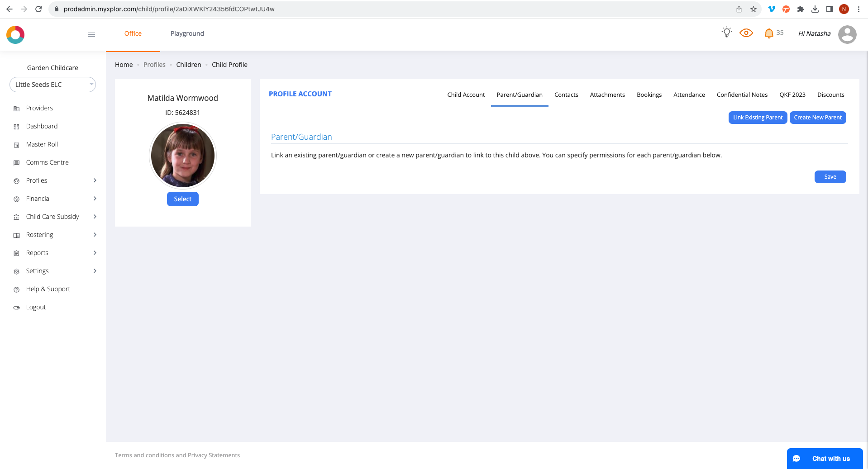Click the Providers sidebar icon
868x469 pixels.
coord(17,109)
